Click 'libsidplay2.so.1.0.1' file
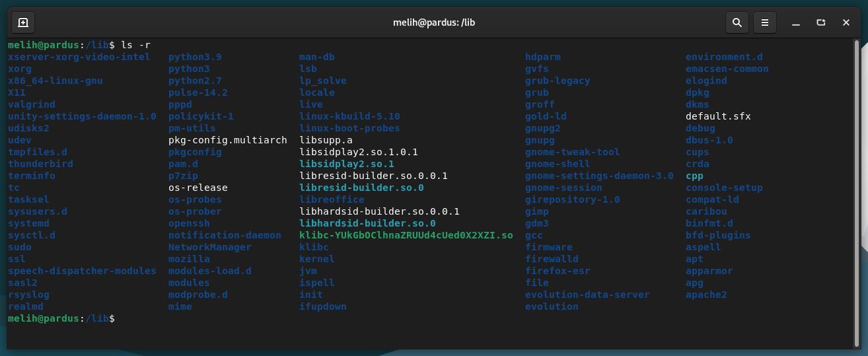This screenshot has width=868, height=356. (359, 152)
